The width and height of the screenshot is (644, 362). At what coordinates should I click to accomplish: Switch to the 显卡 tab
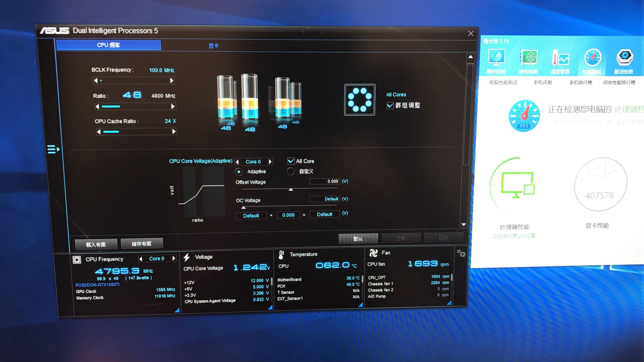pyautogui.click(x=214, y=46)
